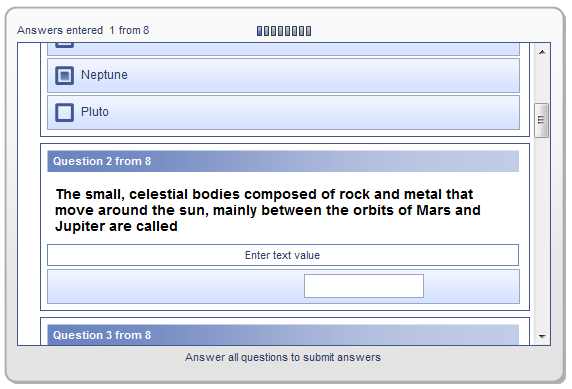
Task: Click the Answer all questions to submit text
Action: (283, 357)
